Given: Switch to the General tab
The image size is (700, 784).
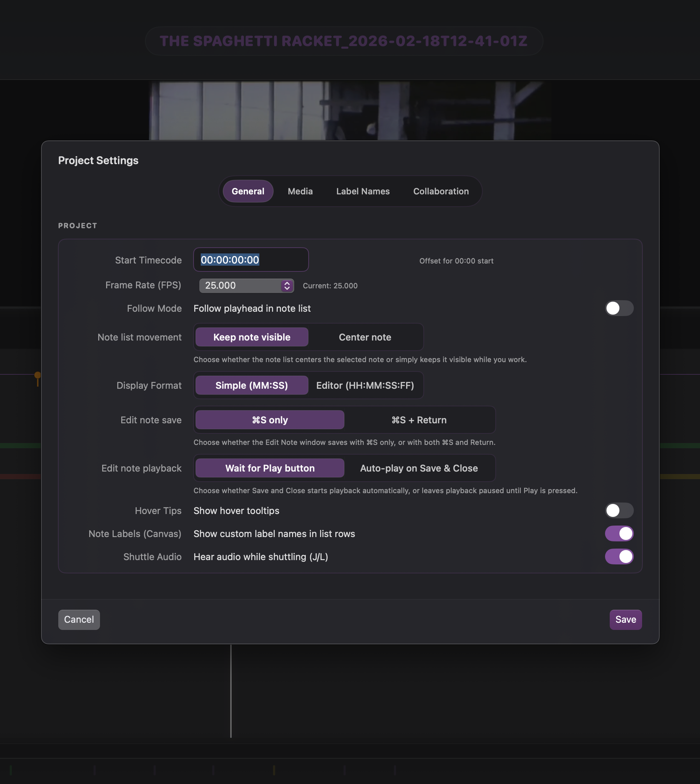Looking at the screenshot, I should tap(248, 191).
